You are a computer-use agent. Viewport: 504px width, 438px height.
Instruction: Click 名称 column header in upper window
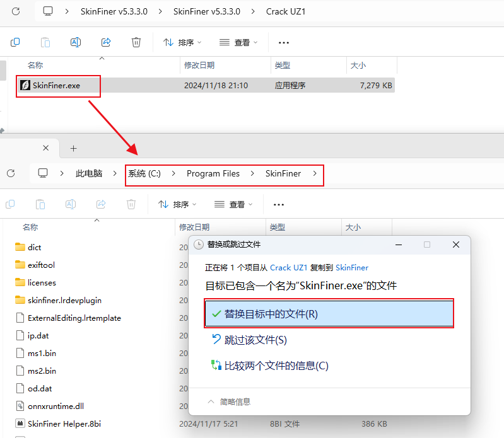(35, 65)
